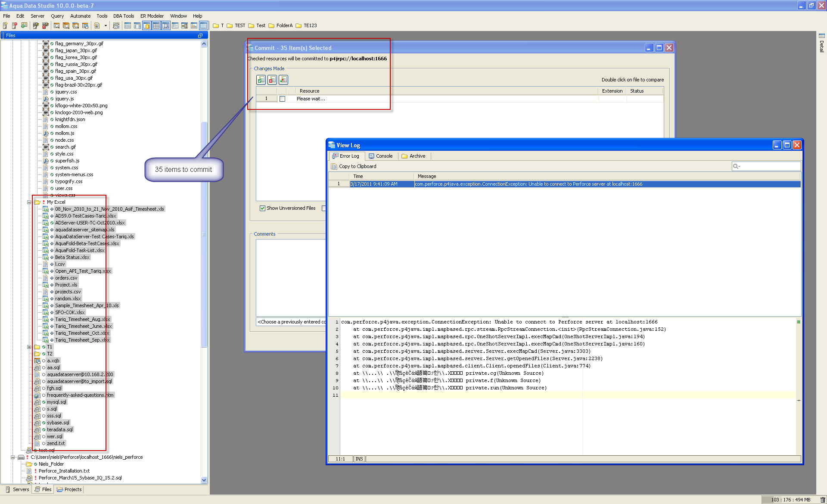The width and height of the screenshot is (827, 504).
Task: Select the ConnectionException log row
Action: [565, 184]
